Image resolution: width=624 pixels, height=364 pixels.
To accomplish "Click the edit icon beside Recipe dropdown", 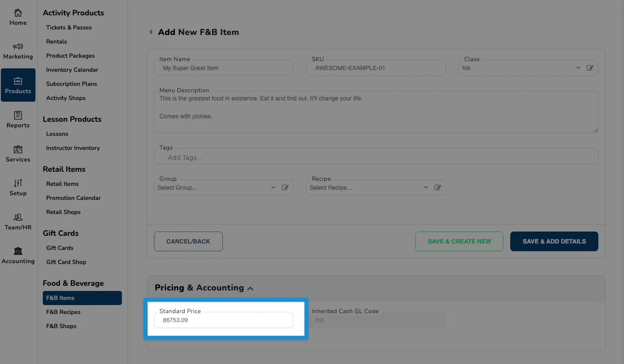I will tap(438, 188).
